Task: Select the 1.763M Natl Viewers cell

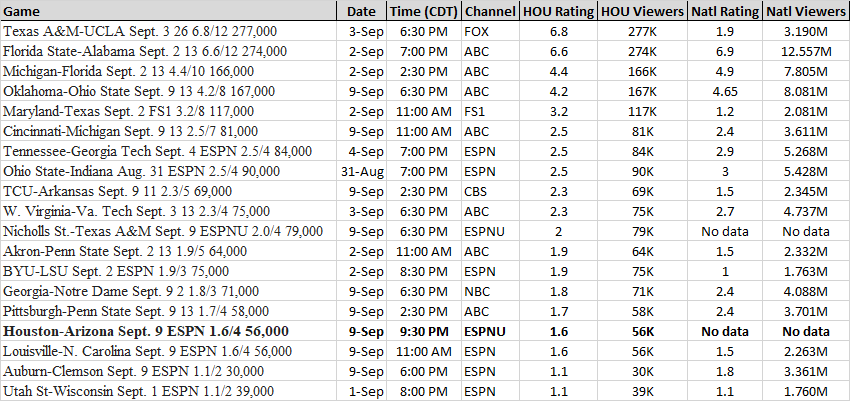Action: click(806, 271)
